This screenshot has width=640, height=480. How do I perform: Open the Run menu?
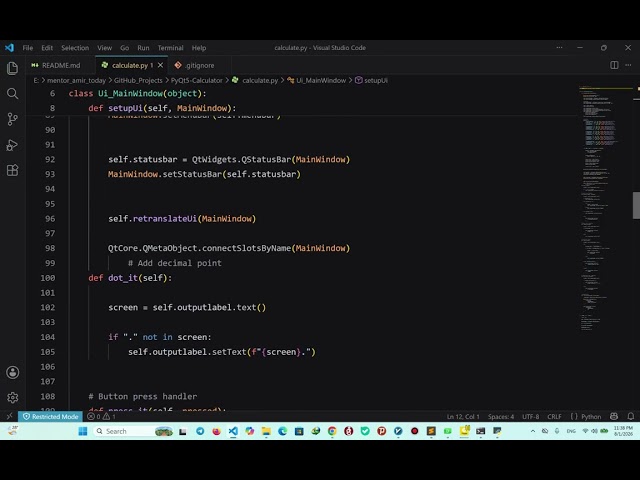click(x=143, y=48)
